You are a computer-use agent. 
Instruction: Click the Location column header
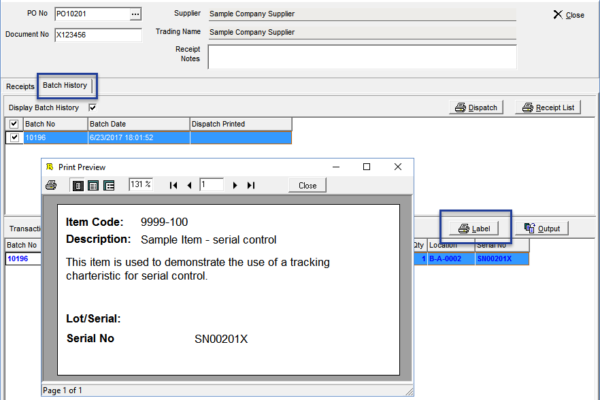[451, 245]
